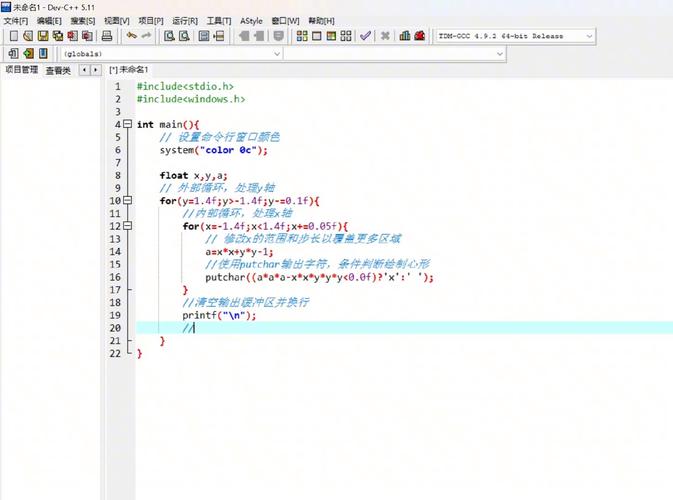Viewport: 673px width, 500px height.
Task: Open the TDM-GCC compiler selection dropdown
Action: click(x=515, y=36)
